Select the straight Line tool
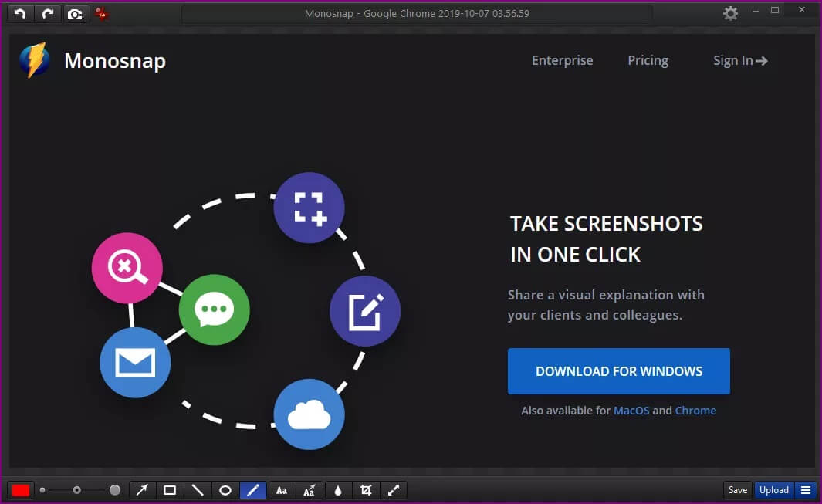Image resolution: width=822 pixels, height=504 pixels. point(198,490)
